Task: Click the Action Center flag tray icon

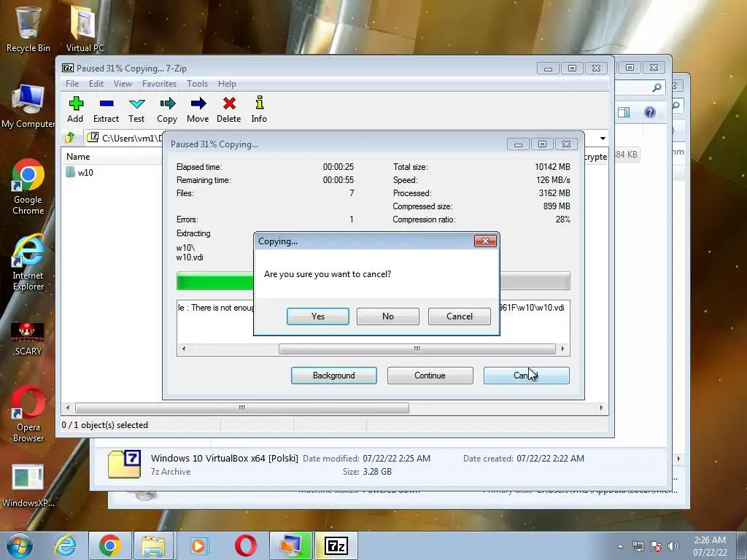Action: [656, 546]
